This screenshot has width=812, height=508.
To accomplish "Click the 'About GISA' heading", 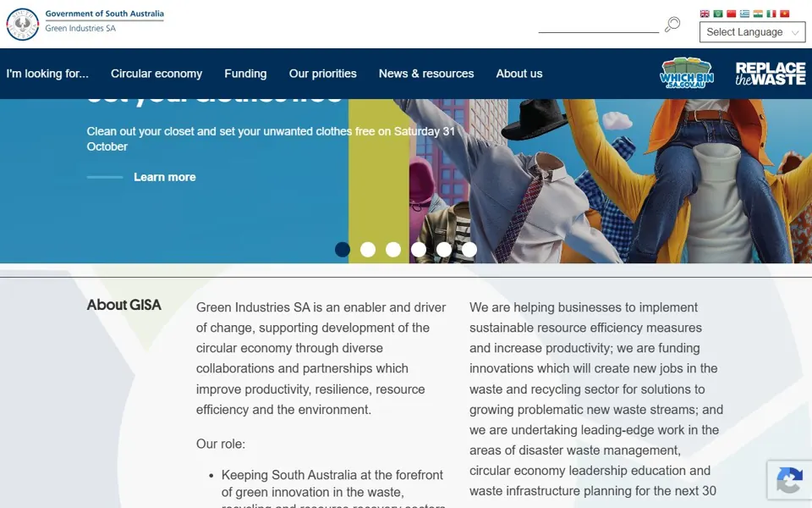I will (x=123, y=305).
